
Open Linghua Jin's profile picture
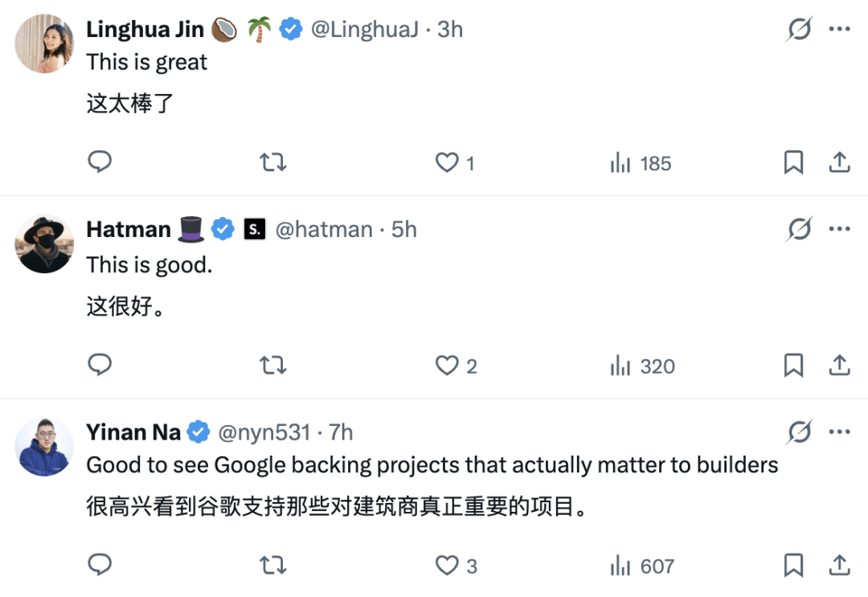pyautogui.click(x=44, y=44)
